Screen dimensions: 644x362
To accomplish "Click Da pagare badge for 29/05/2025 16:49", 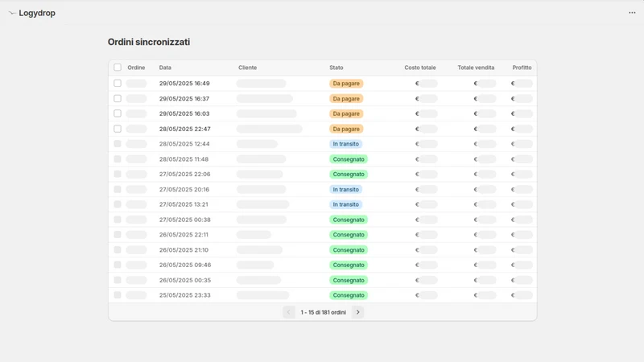I will [x=346, y=84].
